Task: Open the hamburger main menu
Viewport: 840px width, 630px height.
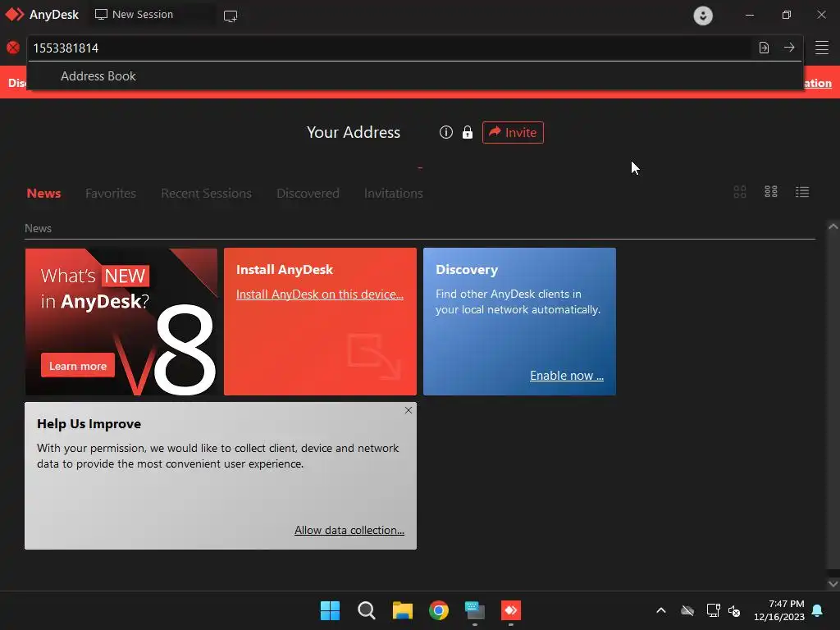Action: click(x=822, y=48)
